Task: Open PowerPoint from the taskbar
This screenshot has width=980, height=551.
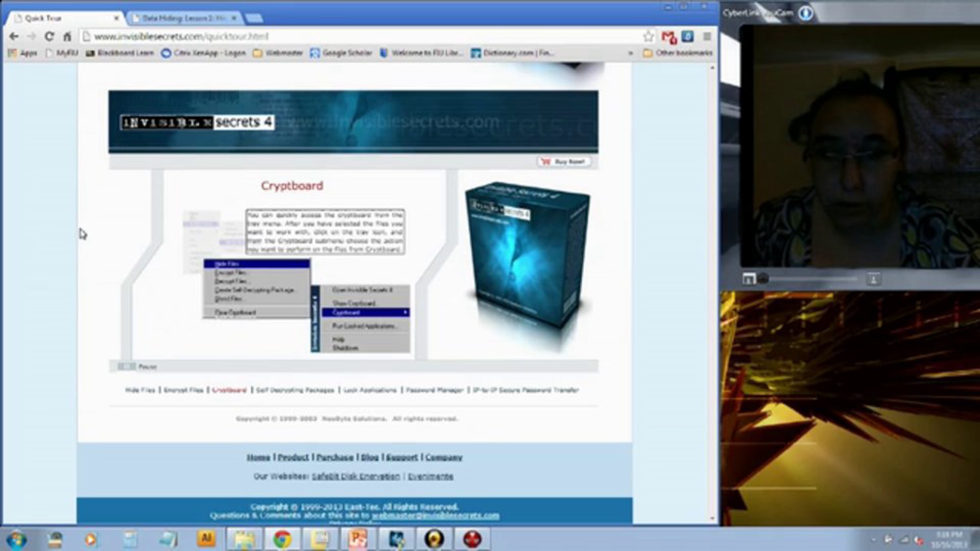Action: click(x=357, y=539)
